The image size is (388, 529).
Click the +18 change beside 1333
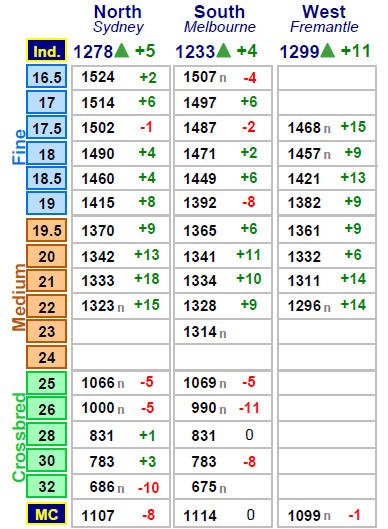147,279
